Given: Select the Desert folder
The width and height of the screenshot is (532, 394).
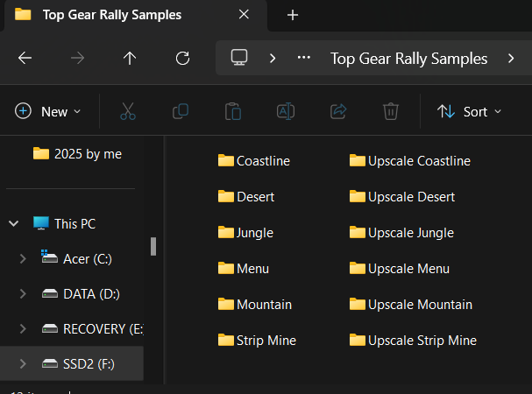Looking at the screenshot, I should (x=246, y=197).
